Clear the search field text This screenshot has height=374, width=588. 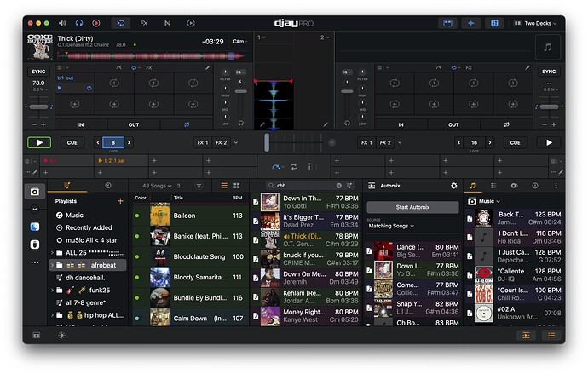338,185
